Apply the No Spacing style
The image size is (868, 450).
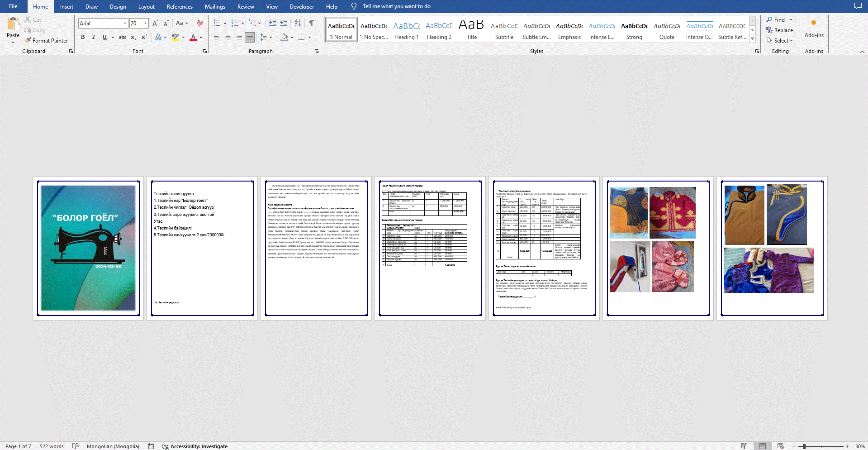point(374,30)
